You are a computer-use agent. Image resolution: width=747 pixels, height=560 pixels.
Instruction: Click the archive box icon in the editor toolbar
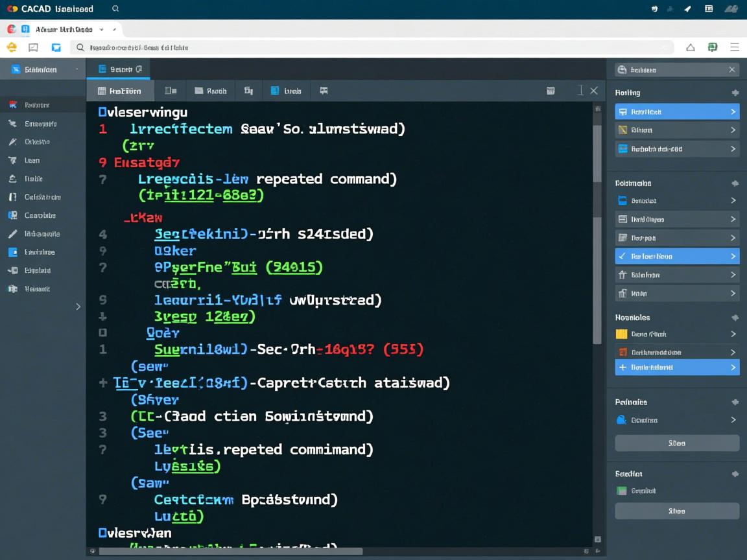[551, 91]
